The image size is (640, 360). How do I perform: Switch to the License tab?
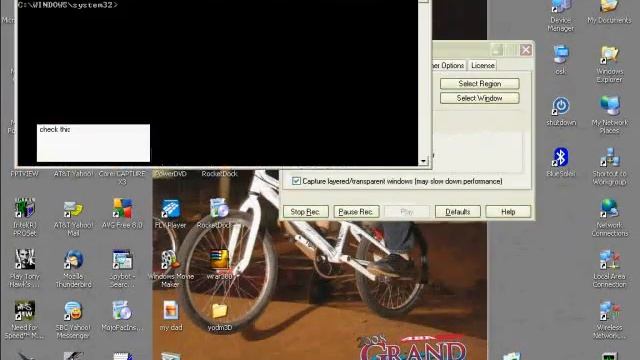[x=482, y=65]
